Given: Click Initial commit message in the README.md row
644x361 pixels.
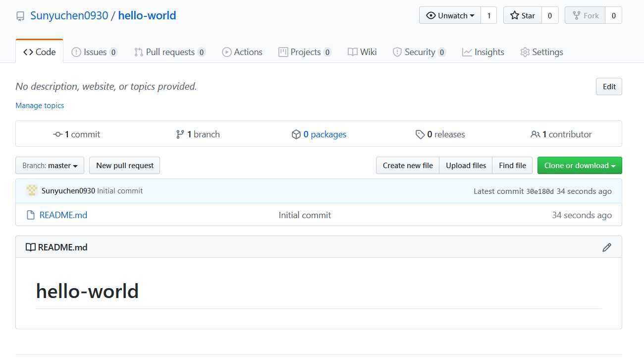Looking at the screenshot, I should 305,215.
